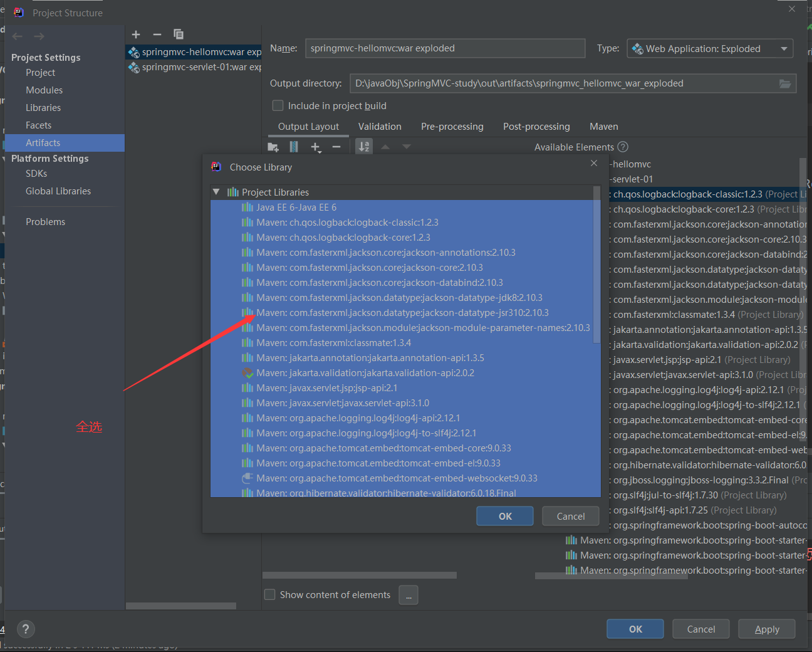The width and height of the screenshot is (812, 652).
Task: Select Maven: log4j-to-slf4j:2.12.1 in Choose Library
Action: pos(405,433)
